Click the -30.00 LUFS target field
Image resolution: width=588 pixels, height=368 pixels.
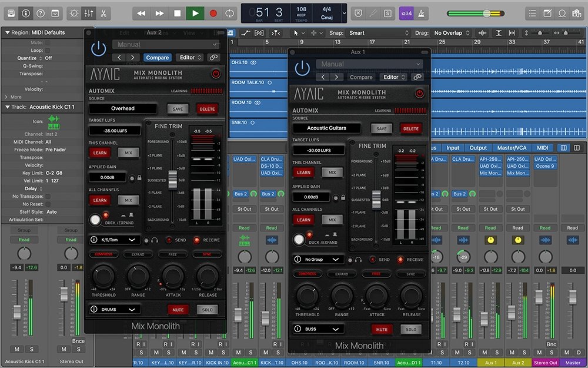point(319,150)
